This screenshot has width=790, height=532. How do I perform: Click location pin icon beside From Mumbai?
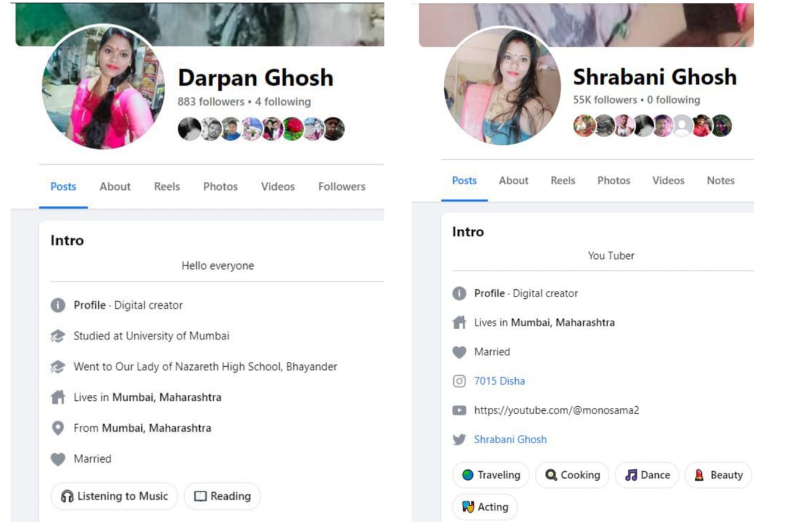point(58,428)
